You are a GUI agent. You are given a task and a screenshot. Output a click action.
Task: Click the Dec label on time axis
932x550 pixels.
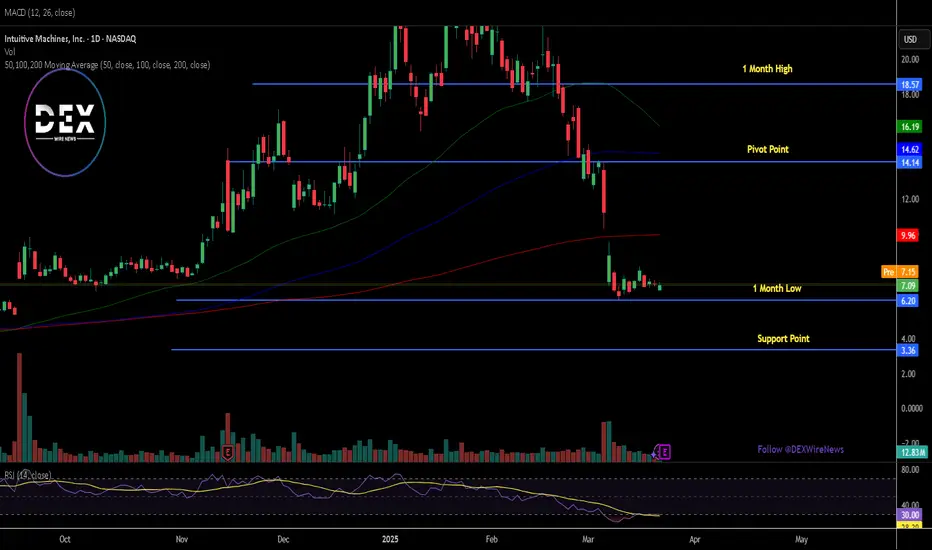tap(284, 539)
